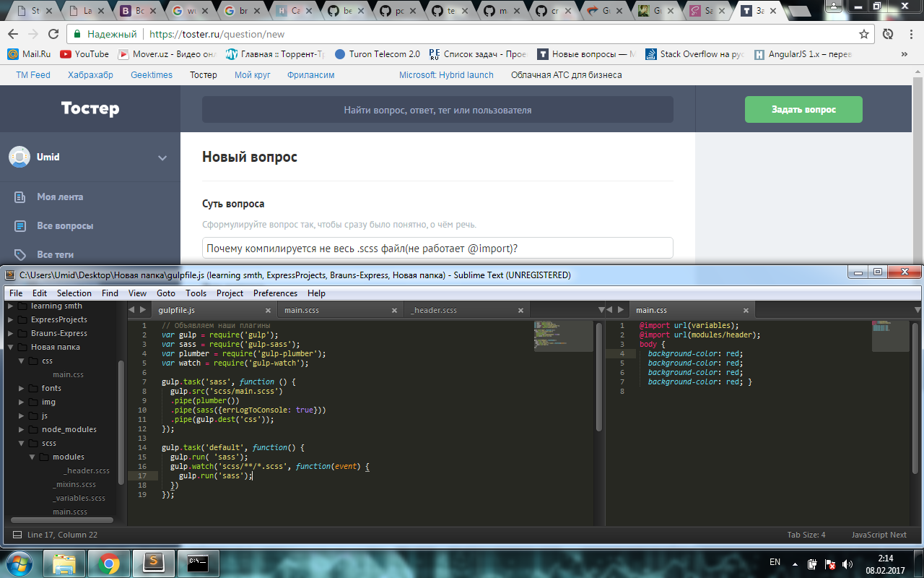
Task: Click left pane next-tab arrow
Action: coord(142,310)
